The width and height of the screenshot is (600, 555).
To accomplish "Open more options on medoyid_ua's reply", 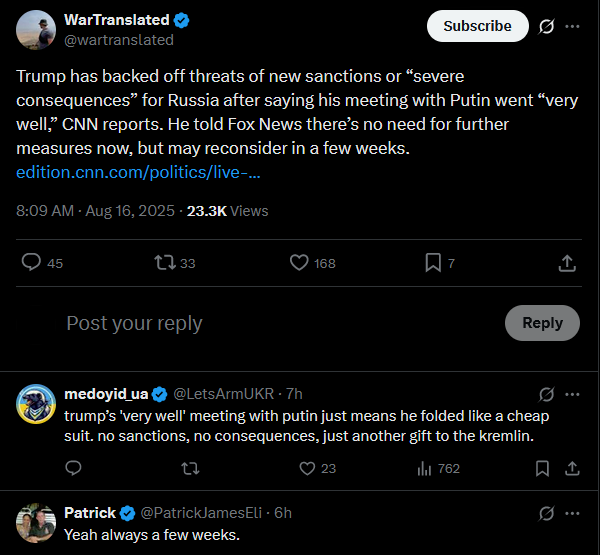I will [x=572, y=393].
